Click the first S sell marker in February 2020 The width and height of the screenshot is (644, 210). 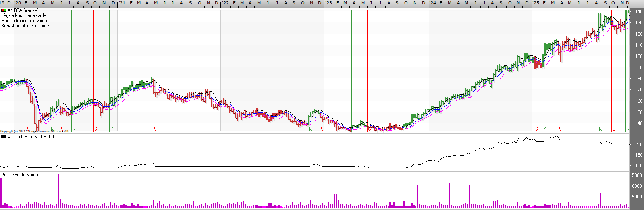28,129
